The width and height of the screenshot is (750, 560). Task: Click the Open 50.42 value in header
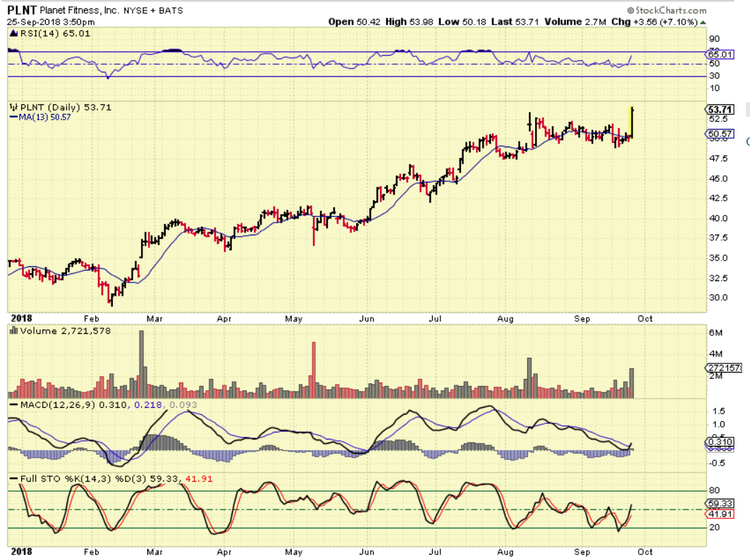(x=354, y=22)
